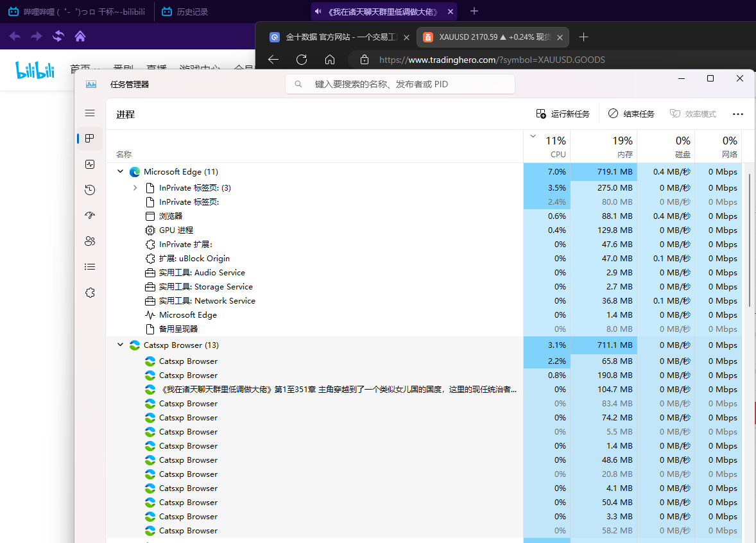756x543 pixels.
Task: Sort processes by the CPU column header
Action: 547,146
